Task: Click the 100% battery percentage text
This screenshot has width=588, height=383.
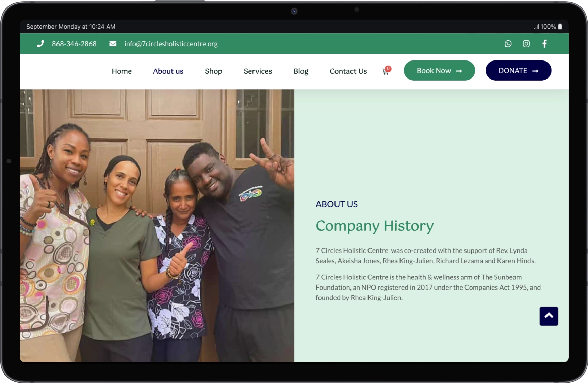Action: pos(548,27)
